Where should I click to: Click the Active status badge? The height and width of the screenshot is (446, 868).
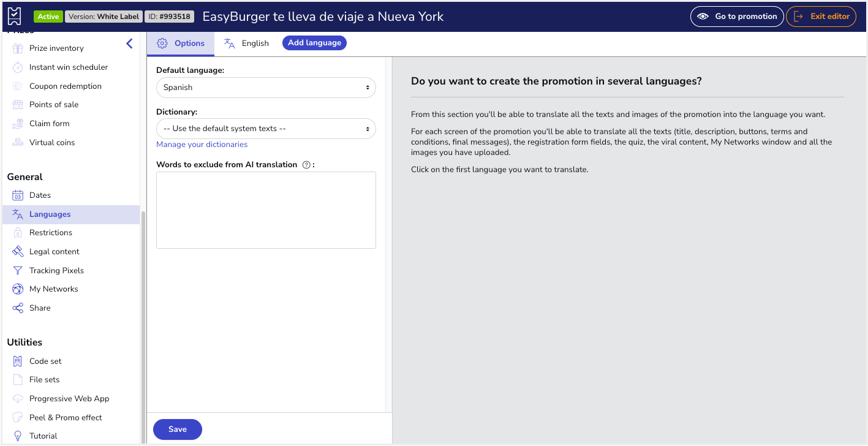tap(48, 17)
